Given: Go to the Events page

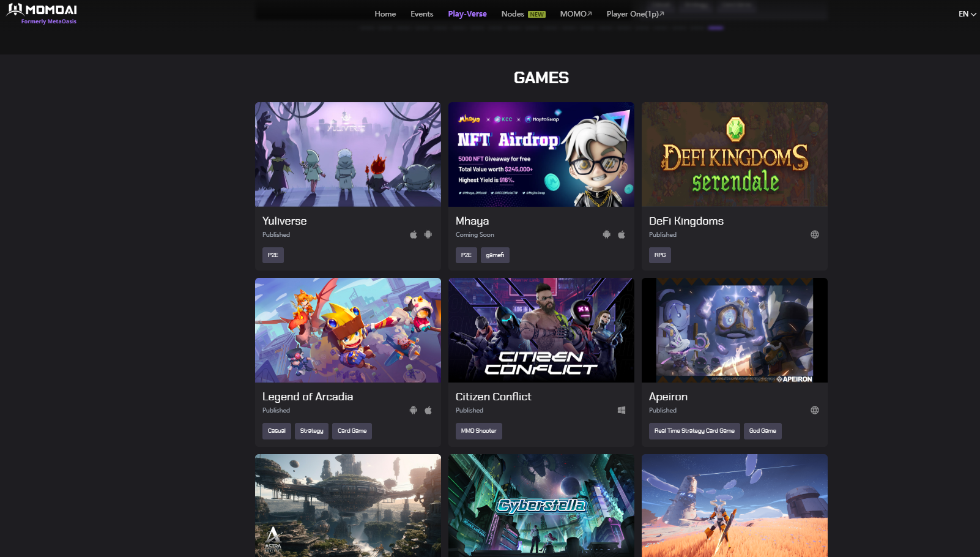Looking at the screenshot, I should (421, 14).
